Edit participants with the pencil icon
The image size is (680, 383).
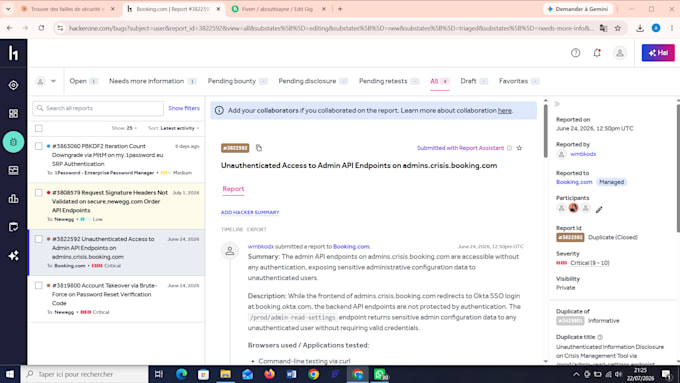click(x=599, y=210)
